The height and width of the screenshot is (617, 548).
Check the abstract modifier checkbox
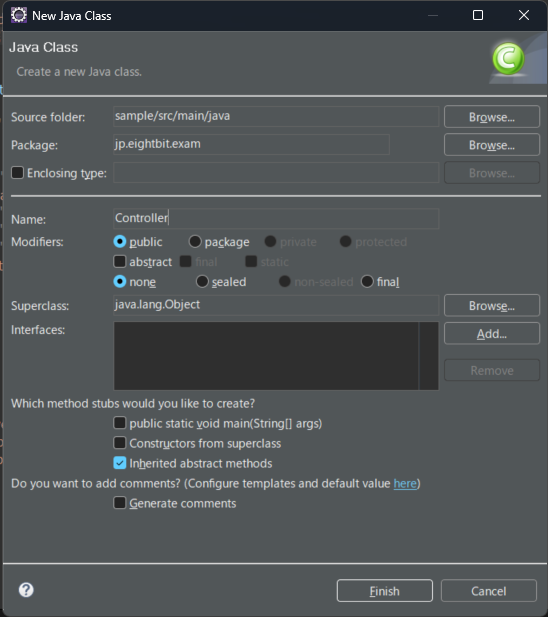pos(120,261)
